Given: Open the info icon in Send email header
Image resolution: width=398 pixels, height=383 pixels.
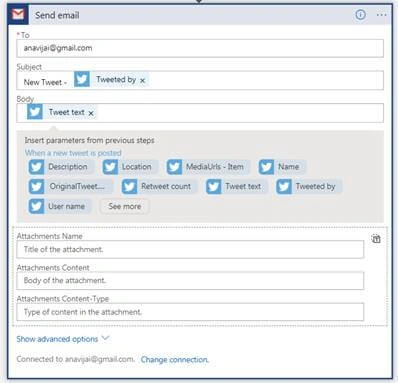Looking at the screenshot, I should coord(360,15).
